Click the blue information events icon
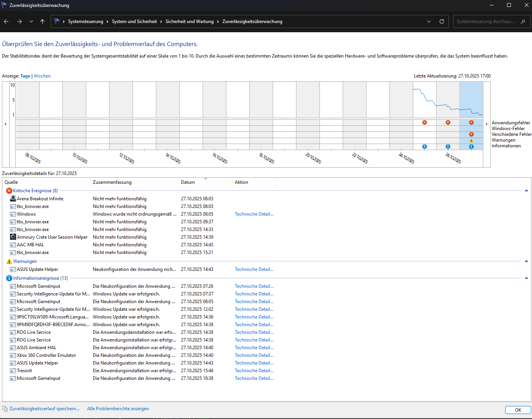Viewport: 532px width, 419px height. pos(9,278)
